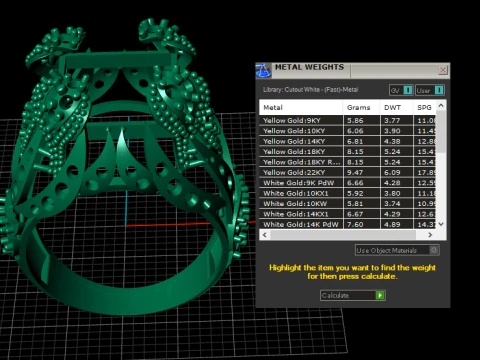Click the horizontal scroll left arrow
480x360 pixels.
tap(265, 235)
